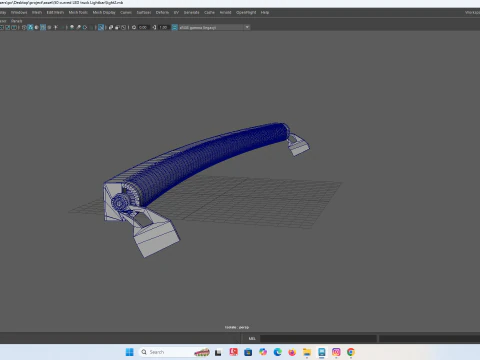Open the Surfaces menu

coord(144,12)
